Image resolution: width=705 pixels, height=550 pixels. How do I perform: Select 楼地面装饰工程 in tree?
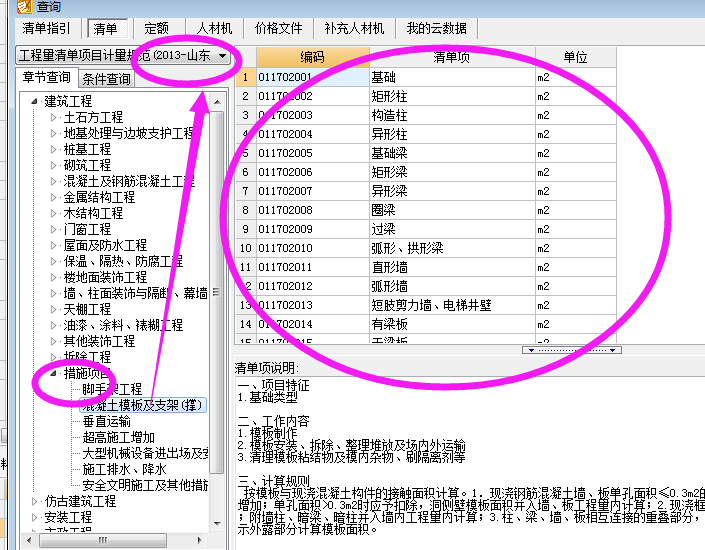[105, 277]
